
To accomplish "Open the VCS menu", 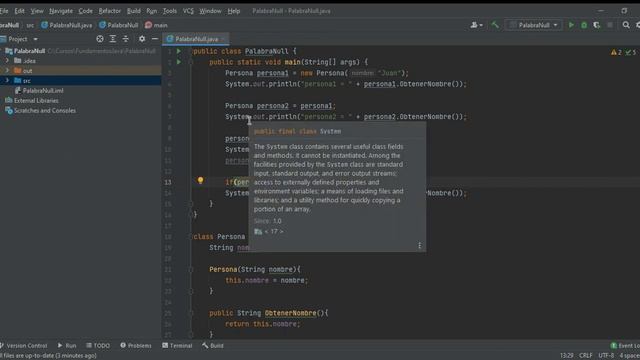I will coord(188,11).
